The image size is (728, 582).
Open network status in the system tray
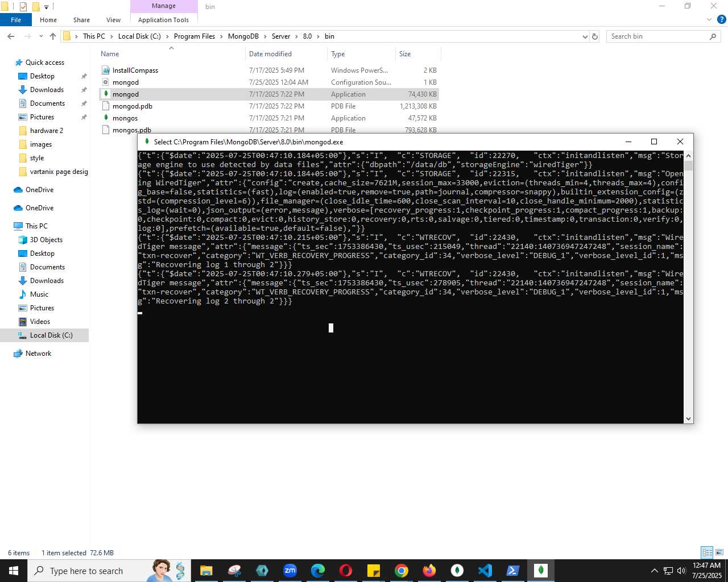(668, 571)
